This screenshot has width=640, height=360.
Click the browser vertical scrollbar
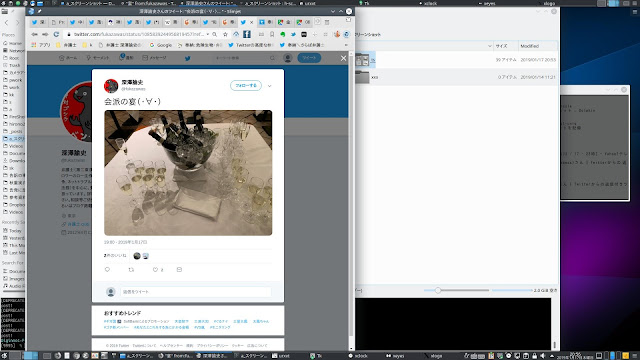tap(351, 200)
